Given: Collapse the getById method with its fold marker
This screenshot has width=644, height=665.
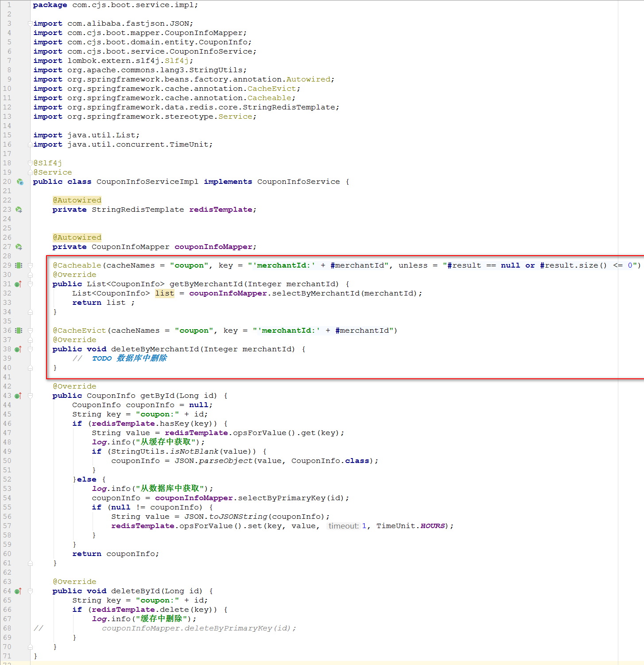Looking at the screenshot, I should (x=30, y=396).
